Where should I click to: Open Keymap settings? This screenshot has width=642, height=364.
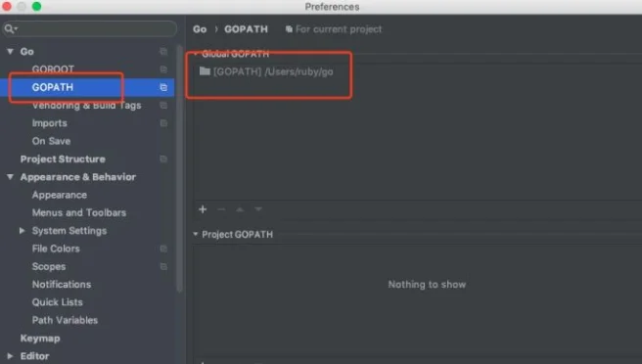tap(40, 339)
